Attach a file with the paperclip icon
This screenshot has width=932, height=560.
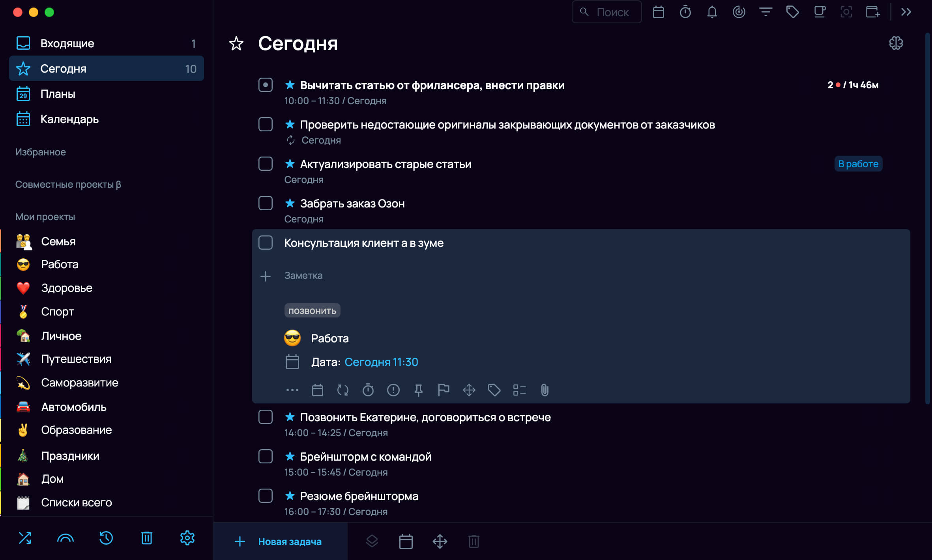[x=545, y=390]
